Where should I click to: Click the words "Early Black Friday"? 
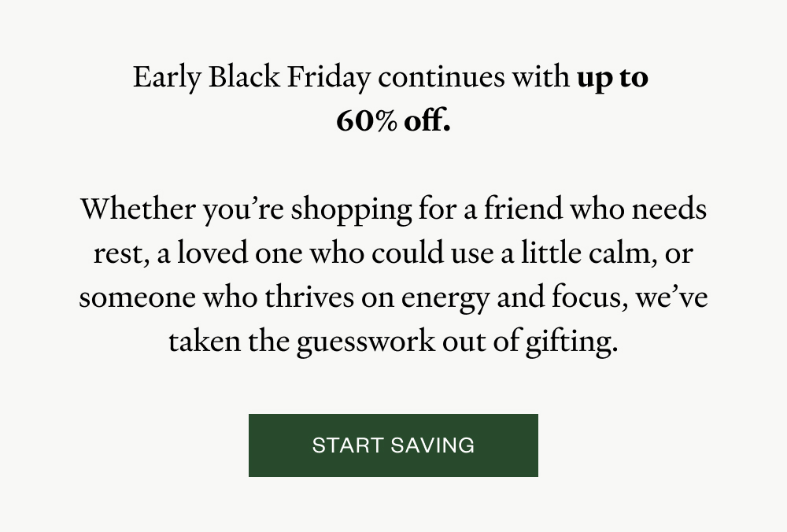click(x=251, y=77)
